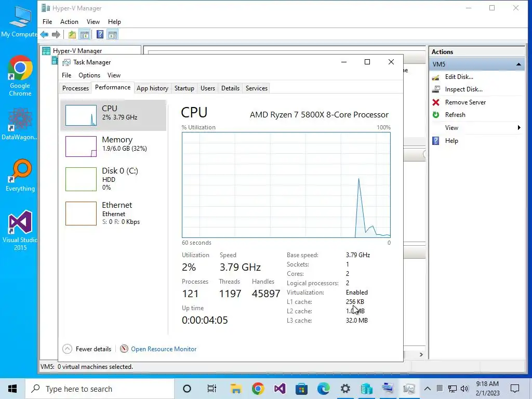Switch to the Startup tab
Screen dimensions: 532x399
(184, 88)
